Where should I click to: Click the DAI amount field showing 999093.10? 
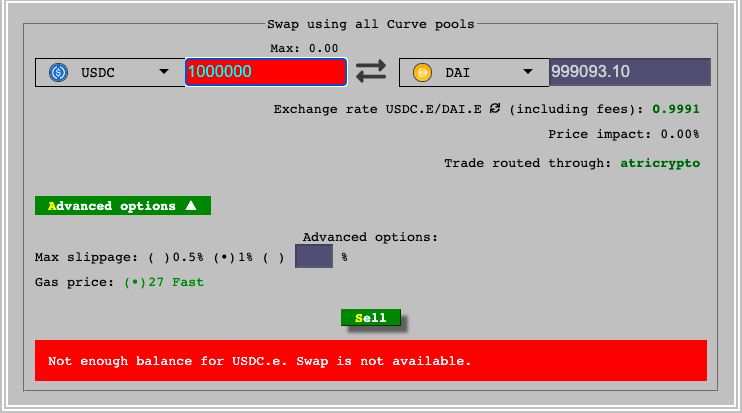tap(629, 72)
